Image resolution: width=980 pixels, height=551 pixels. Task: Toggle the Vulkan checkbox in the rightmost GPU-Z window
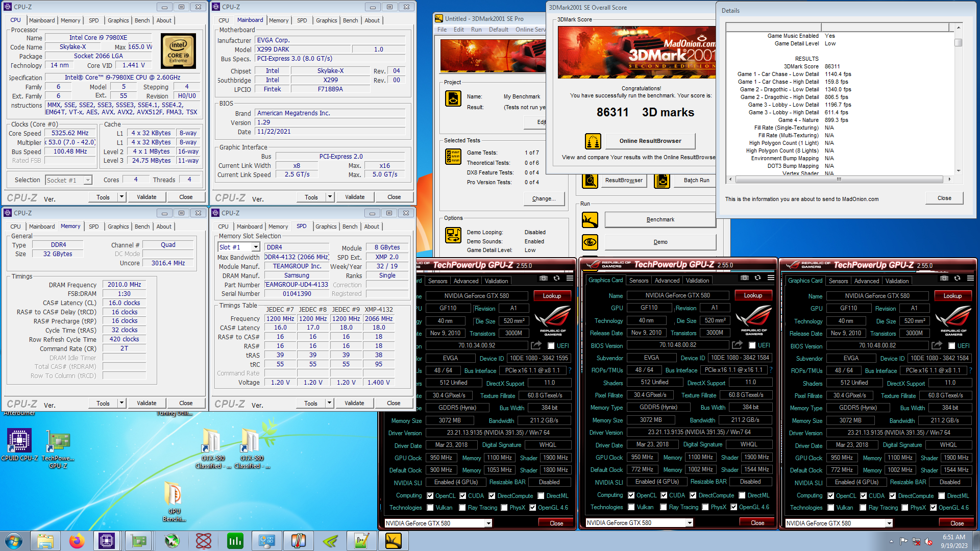pos(831,508)
